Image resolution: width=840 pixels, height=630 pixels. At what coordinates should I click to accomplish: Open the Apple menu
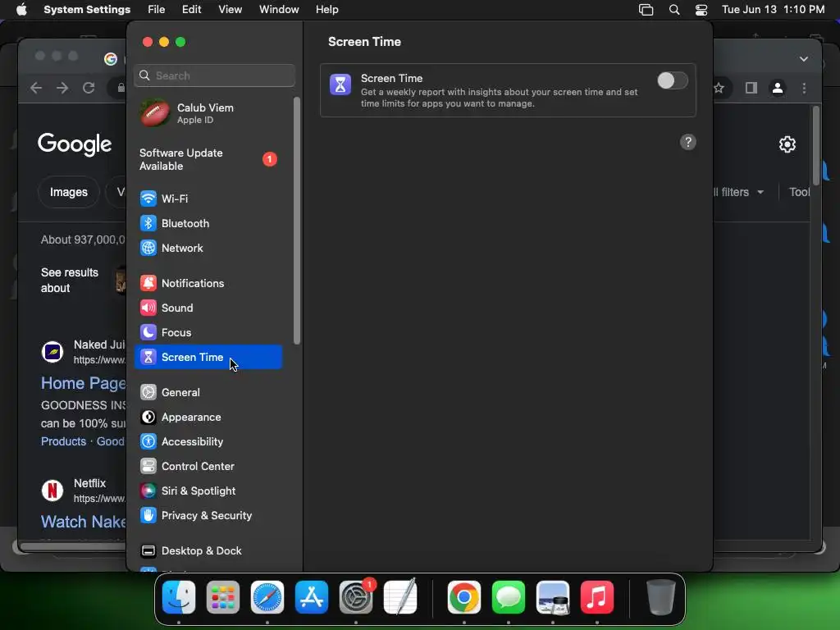(21, 10)
